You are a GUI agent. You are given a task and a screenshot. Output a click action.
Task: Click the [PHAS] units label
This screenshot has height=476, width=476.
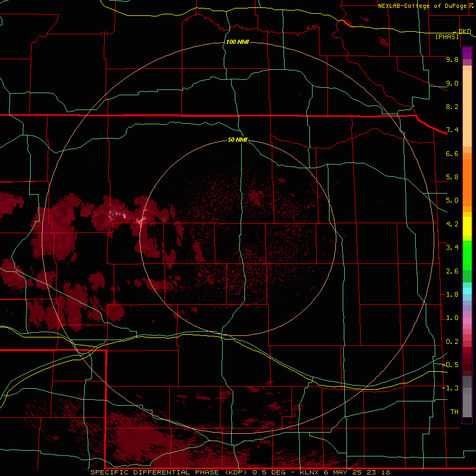tap(447, 36)
